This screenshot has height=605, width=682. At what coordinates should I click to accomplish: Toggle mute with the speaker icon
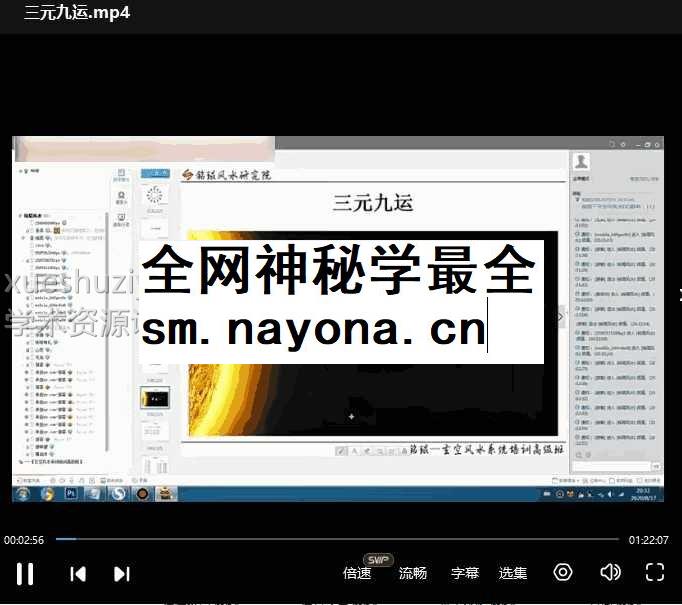(610, 572)
